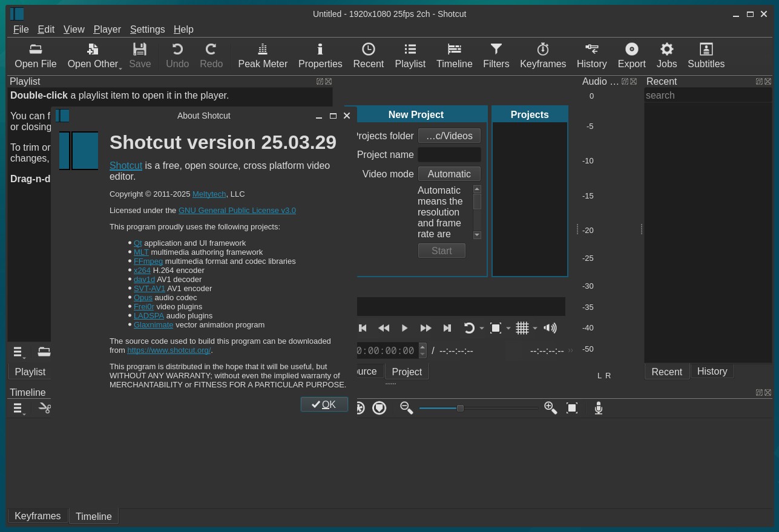Toggle timeline ripple markers shield icon
This screenshot has height=532, width=779.
[379, 408]
